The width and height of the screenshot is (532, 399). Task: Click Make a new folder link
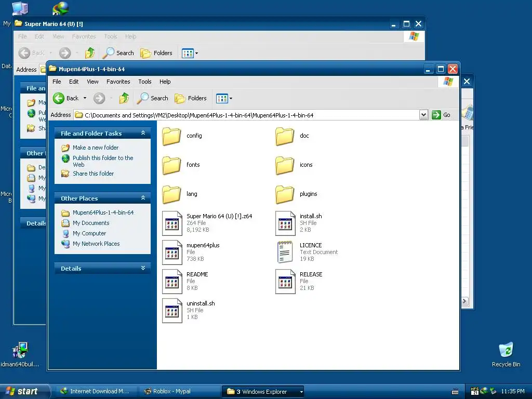96,148
